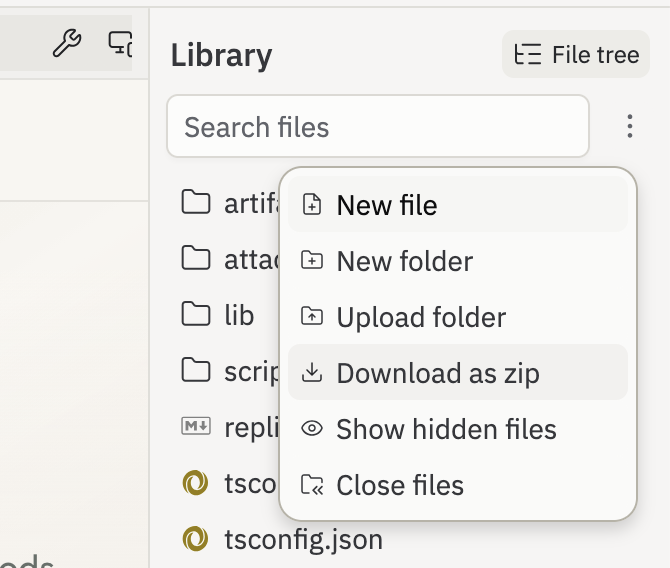
Task: Click the Search files input field
Action: point(378,127)
